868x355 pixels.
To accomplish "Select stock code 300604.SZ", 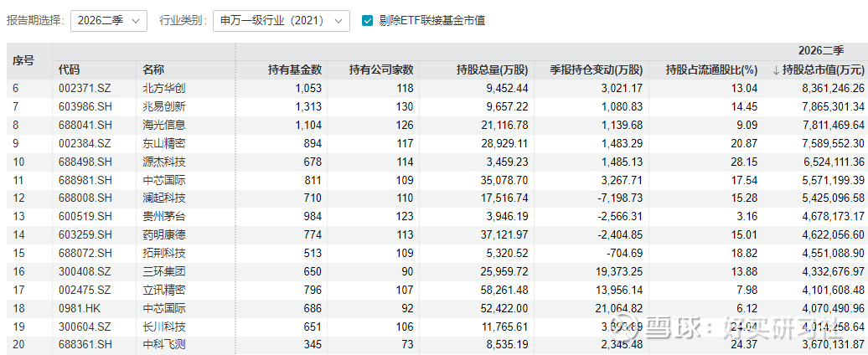I will [85, 327].
